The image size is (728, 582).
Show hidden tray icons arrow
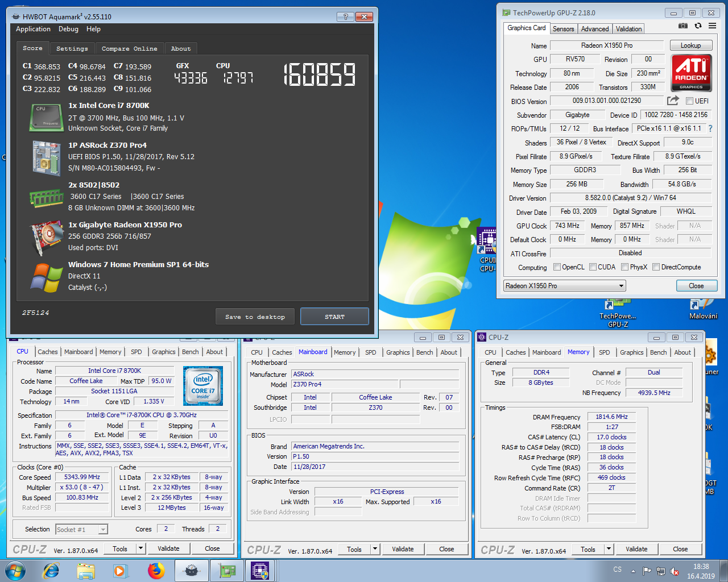[633, 571]
